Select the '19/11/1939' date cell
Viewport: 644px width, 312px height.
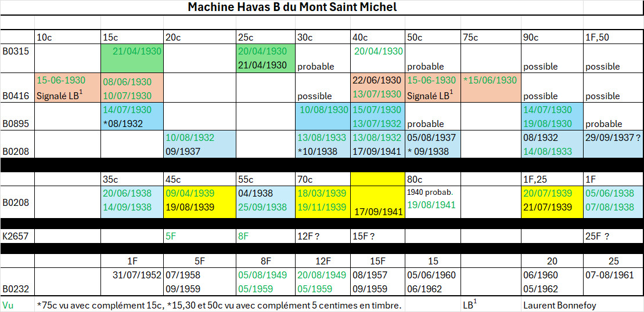[x=322, y=207]
